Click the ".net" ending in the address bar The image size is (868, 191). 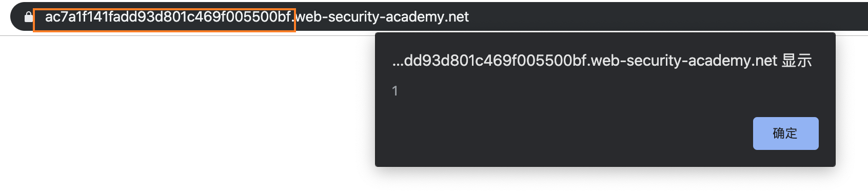coord(457,17)
